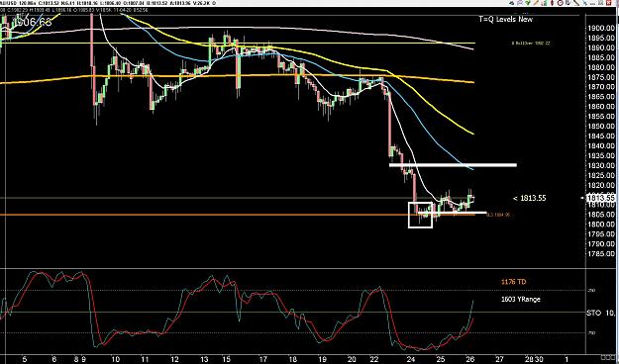Click the large 1906.68 price readout
This screenshot has height=364, width=619.
34,22
